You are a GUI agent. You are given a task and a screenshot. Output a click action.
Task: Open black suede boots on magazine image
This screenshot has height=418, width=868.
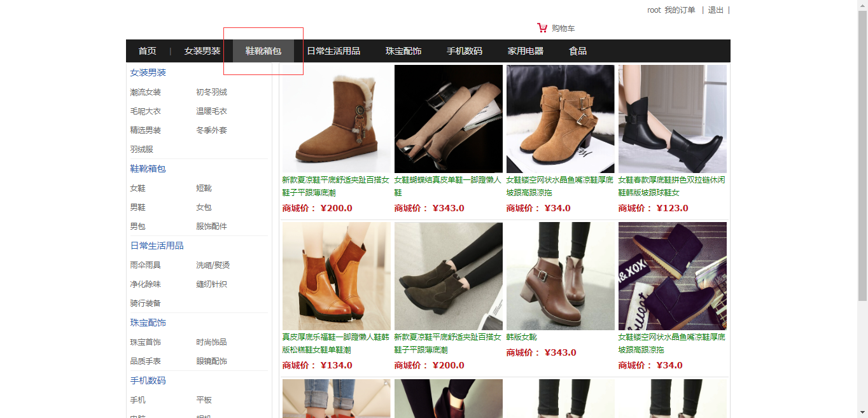click(x=673, y=276)
